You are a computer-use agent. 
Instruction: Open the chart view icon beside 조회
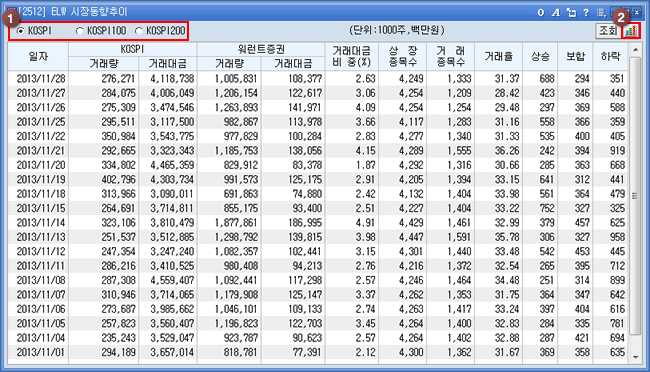tap(631, 31)
